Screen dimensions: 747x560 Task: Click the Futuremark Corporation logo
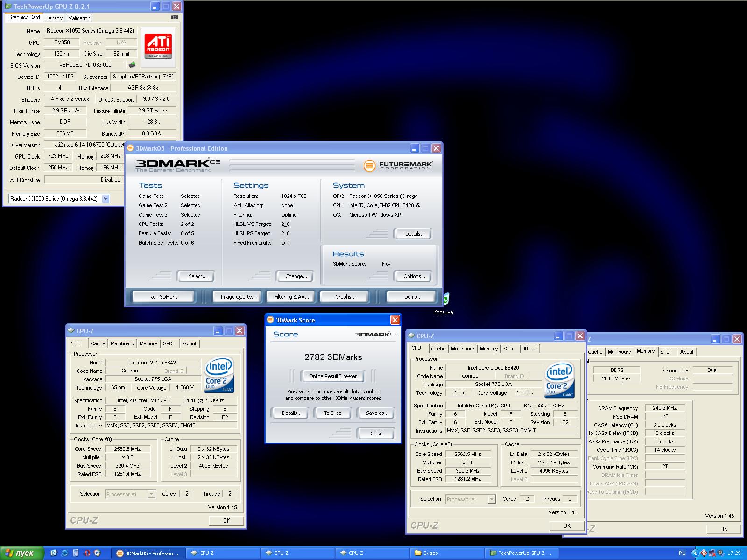click(398, 165)
